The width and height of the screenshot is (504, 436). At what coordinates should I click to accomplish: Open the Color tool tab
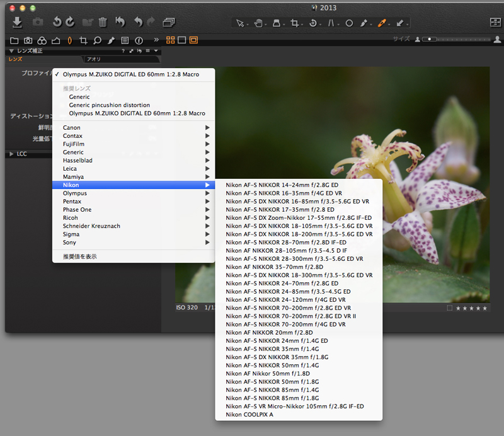tap(42, 40)
